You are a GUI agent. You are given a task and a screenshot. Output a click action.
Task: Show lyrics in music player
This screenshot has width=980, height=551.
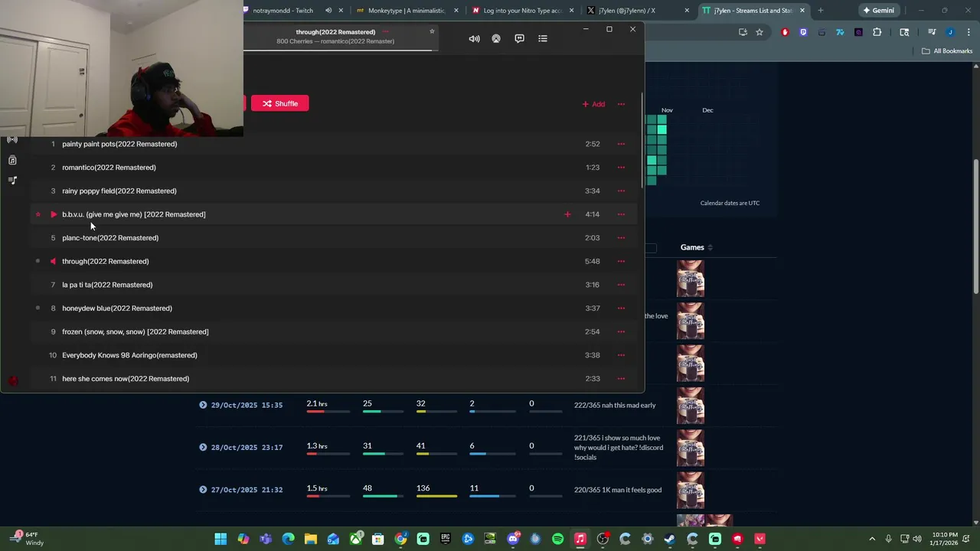point(519,38)
